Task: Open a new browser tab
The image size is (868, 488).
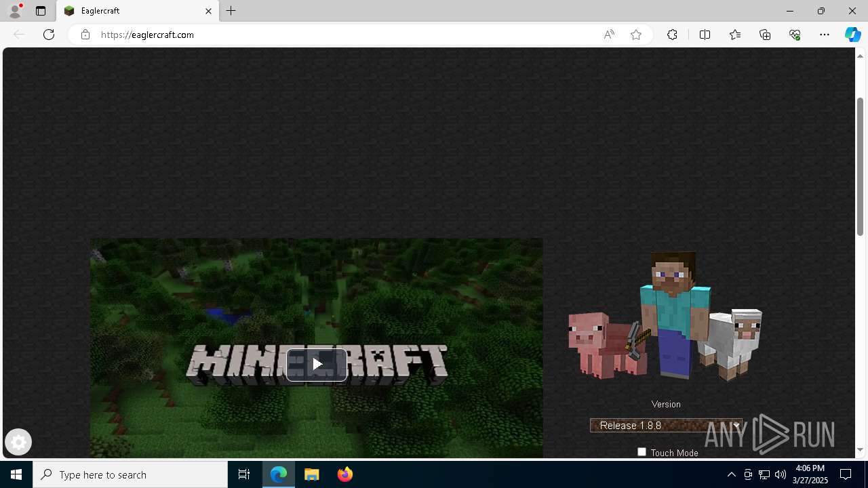Action: [231, 11]
